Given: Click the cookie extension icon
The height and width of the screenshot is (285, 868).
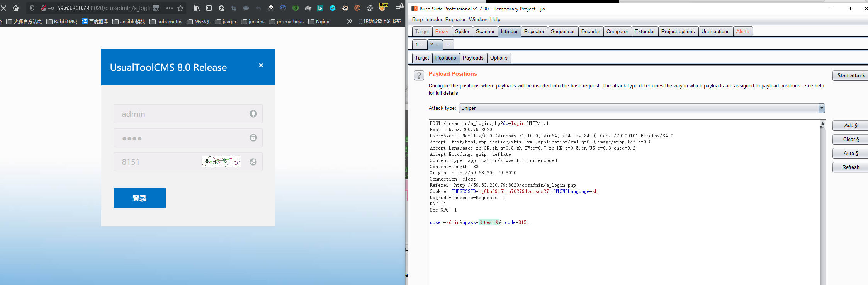Looking at the screenshot, I should 357,8.
